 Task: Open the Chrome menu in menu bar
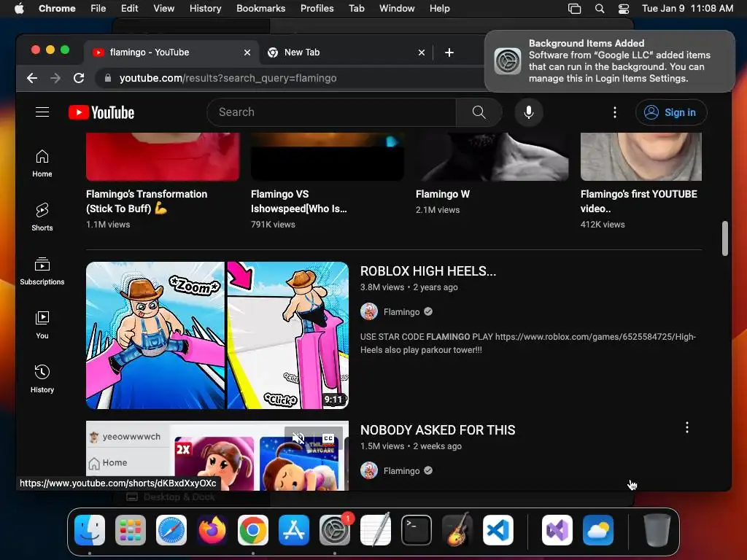click(57, 9)
